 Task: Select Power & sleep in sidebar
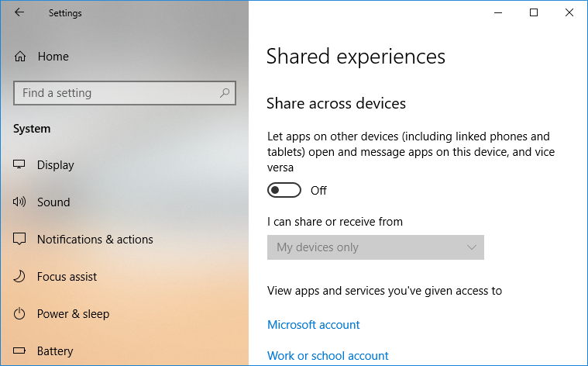tap(73, 314)
